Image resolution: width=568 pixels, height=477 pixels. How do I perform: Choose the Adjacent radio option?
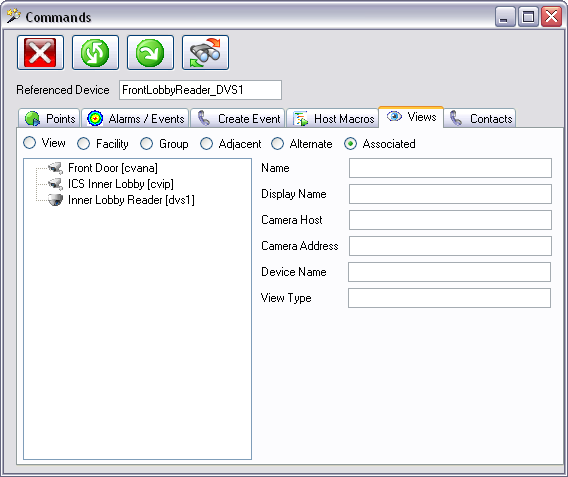point(206,144)
